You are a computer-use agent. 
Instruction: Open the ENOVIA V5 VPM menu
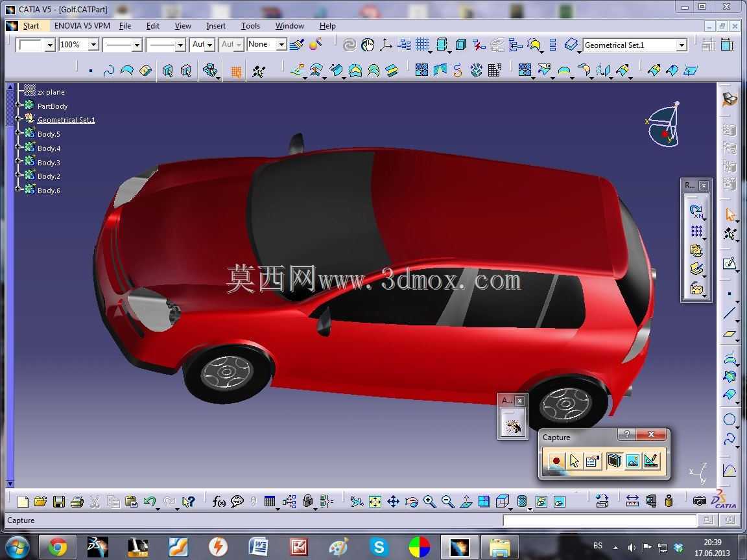point(82,26)
